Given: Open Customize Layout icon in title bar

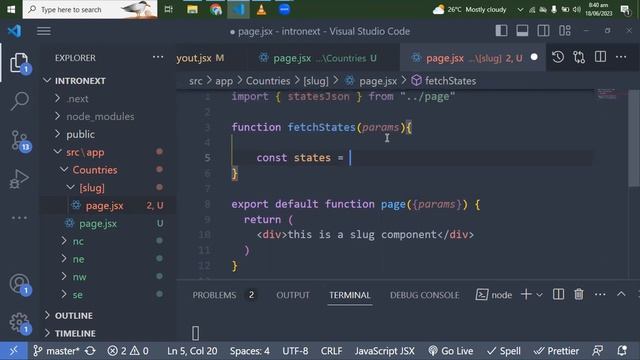Looking at the screenshot, I should point(565,31).
